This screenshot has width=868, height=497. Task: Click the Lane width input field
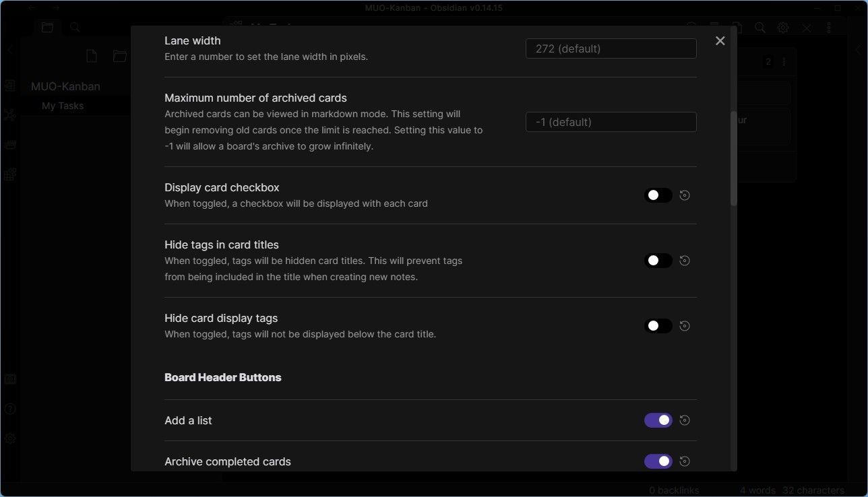[611, 48]
